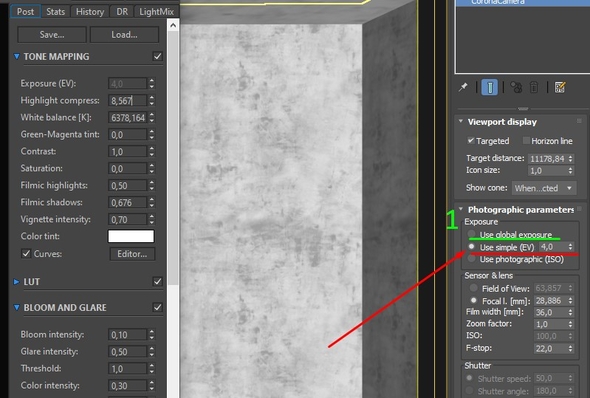Toggle the Tone Mapping checkbox
590x398 pixels.
[x=158, y=56]
